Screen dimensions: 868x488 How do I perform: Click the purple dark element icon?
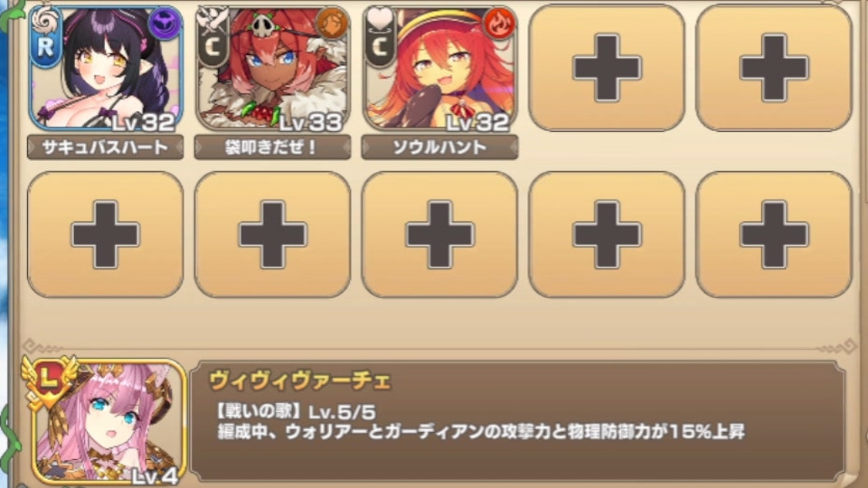(x=165, y=24)
